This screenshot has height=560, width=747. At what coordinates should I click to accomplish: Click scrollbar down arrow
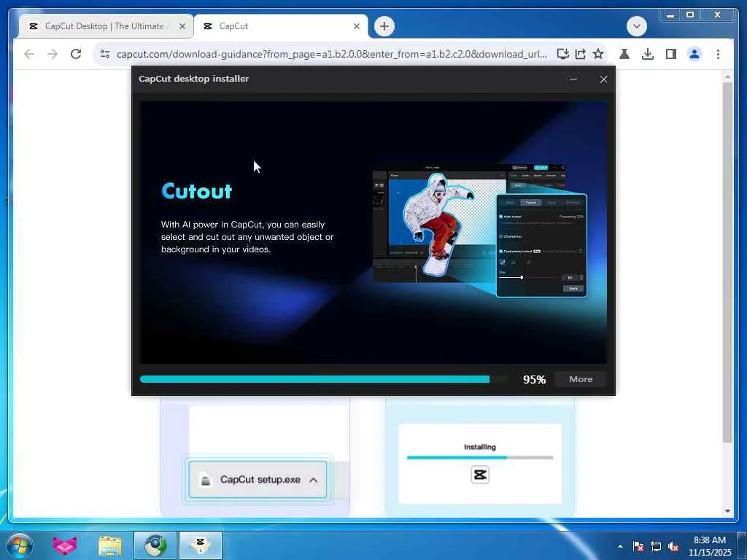coord(727,511)
